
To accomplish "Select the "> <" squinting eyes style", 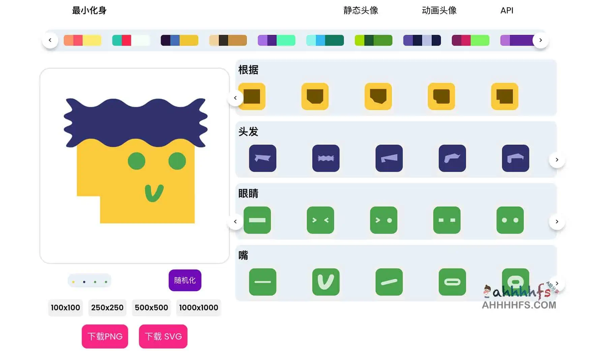I will click(320, 221).
